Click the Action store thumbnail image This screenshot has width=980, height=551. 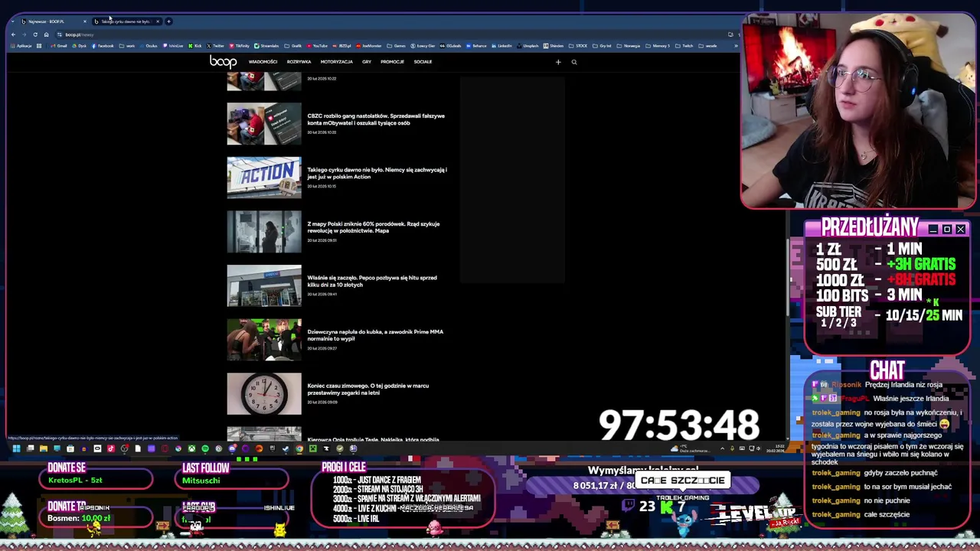click(x=264, y=178)
